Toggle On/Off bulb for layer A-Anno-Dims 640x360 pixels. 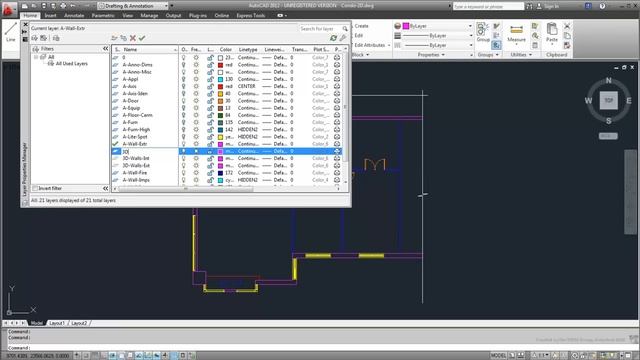(x=184, y=65)
